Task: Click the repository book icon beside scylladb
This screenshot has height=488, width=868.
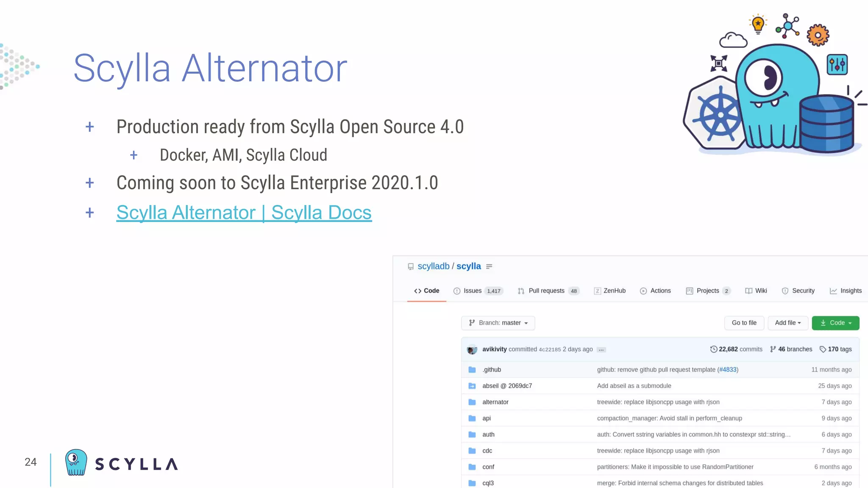Action: coord(410,266)
